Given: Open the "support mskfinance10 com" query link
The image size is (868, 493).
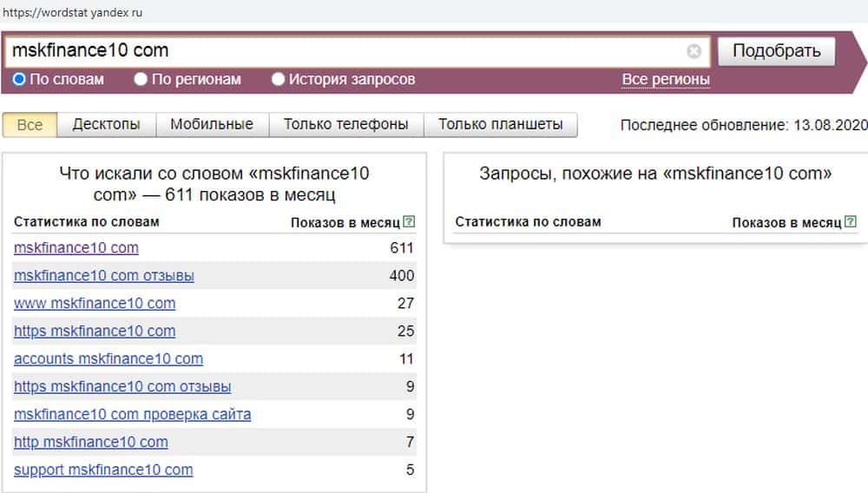Looking at the screenshot, I should (103, 470).
